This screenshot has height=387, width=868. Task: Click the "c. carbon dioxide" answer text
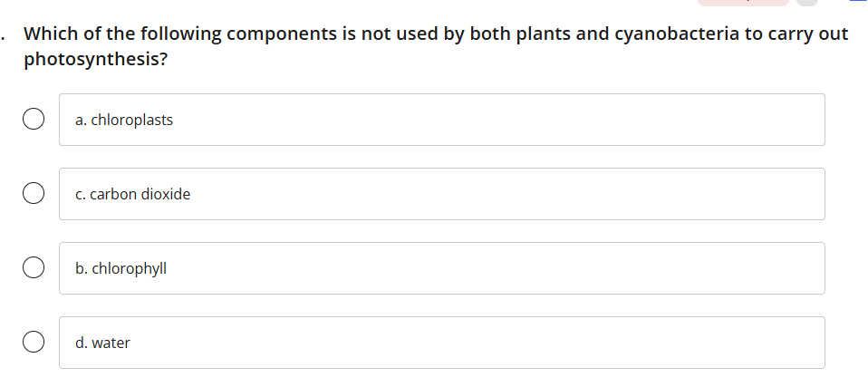point(133,194)
